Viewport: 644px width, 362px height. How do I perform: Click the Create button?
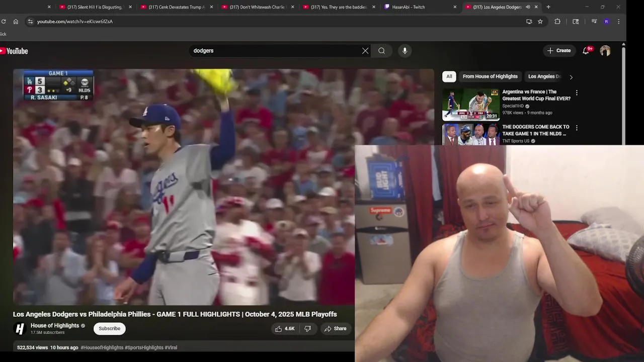(559, 51)
